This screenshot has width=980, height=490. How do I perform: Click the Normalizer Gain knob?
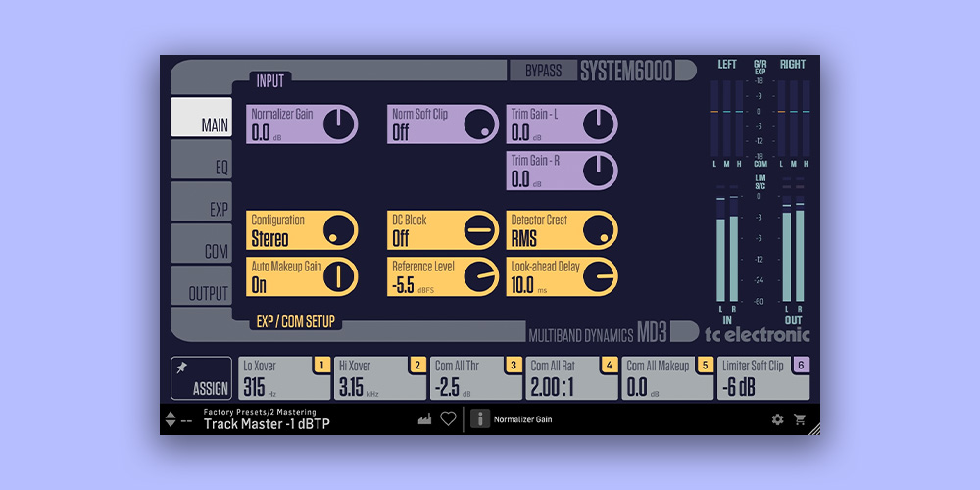338,123
